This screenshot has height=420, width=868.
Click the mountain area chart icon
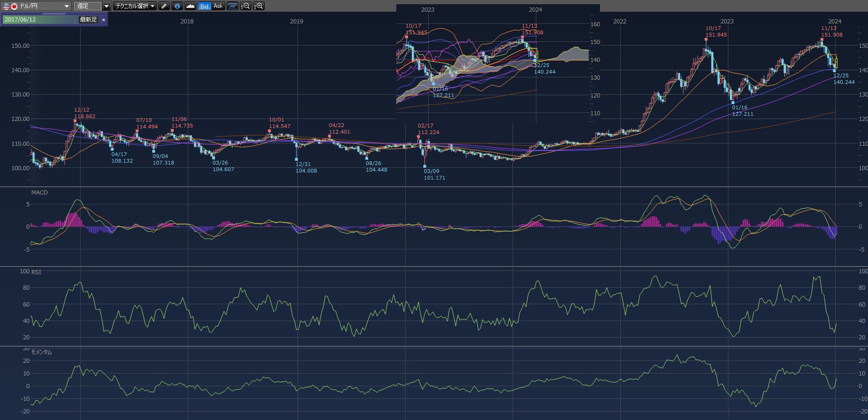tap(190, 6)
